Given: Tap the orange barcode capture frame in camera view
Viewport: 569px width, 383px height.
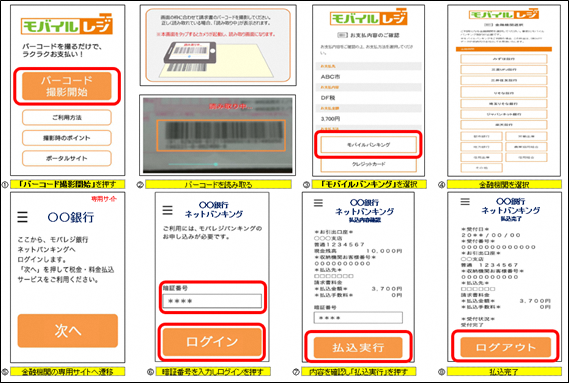Looking at the screenshot, I should click(221, 135).
